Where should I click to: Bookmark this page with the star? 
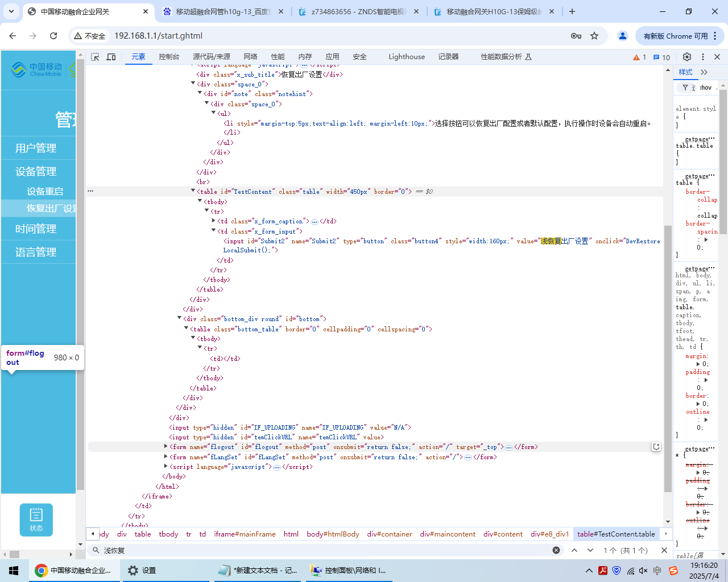[594, 36]
